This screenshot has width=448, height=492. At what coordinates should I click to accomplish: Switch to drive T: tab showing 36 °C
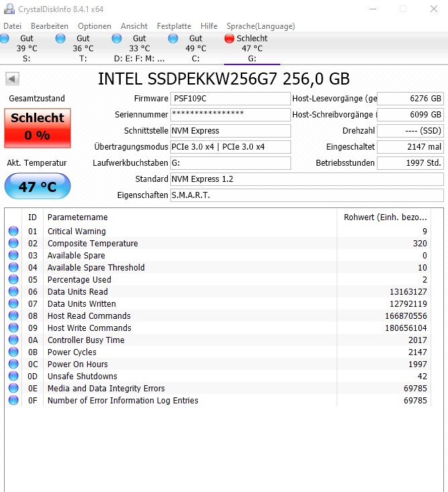(83, 48)
